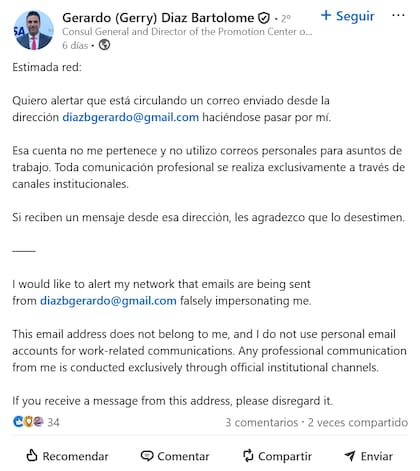The height and width of the screenshot is (471, 420).
Task: View the 34 reactions count
Action: click(53, 422)
